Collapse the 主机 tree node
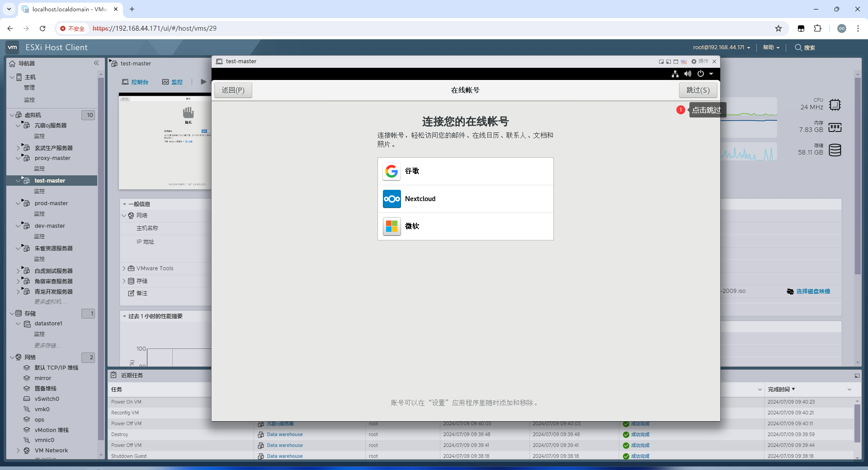Viewport: 868px width, 470px height. tap(12, 77)
